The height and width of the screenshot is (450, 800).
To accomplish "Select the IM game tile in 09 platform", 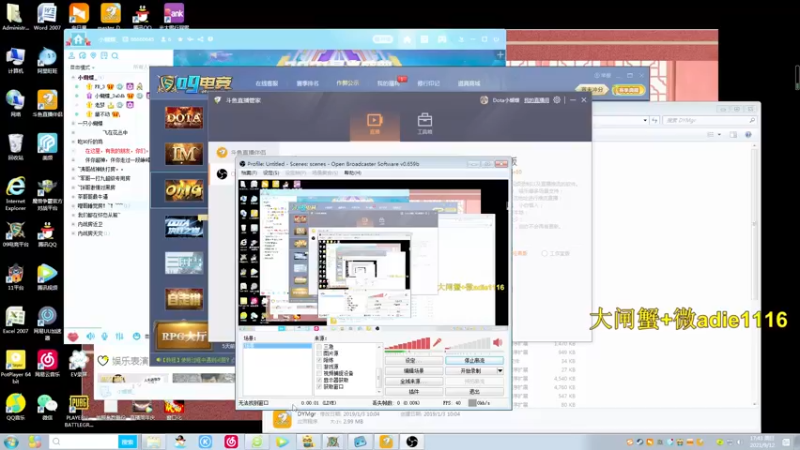I will coord(184,154).
